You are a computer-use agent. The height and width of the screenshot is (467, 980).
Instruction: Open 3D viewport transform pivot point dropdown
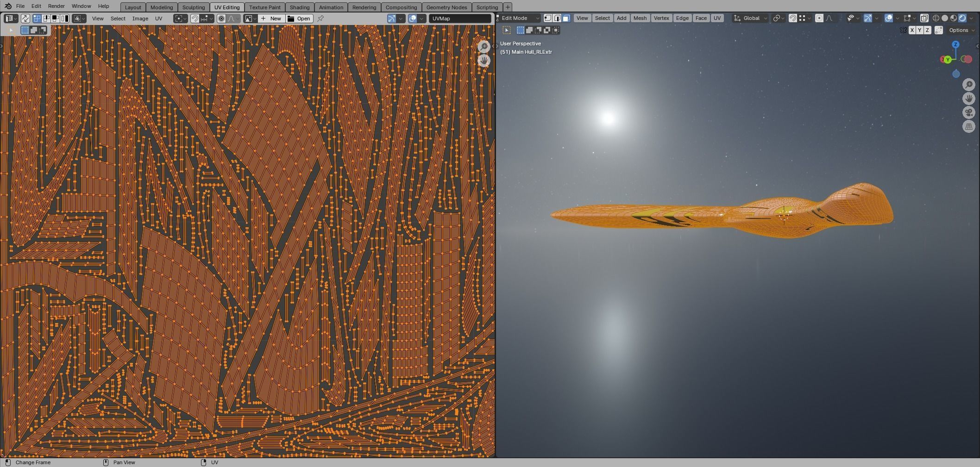(x=778, y=18)
